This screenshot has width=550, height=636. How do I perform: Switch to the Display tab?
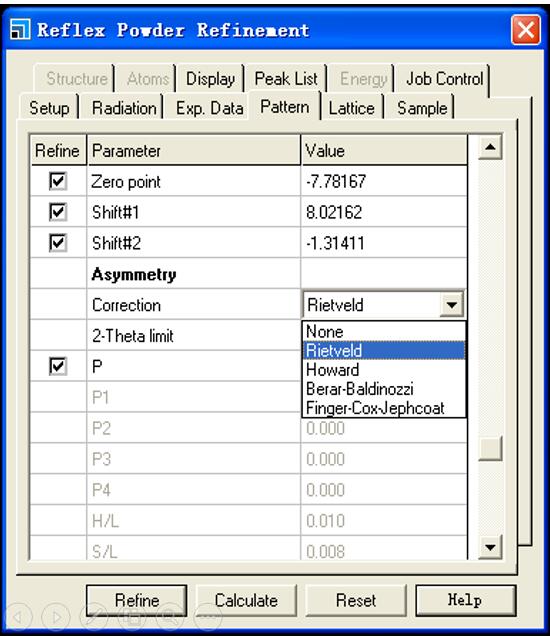(x=210, y=79)
